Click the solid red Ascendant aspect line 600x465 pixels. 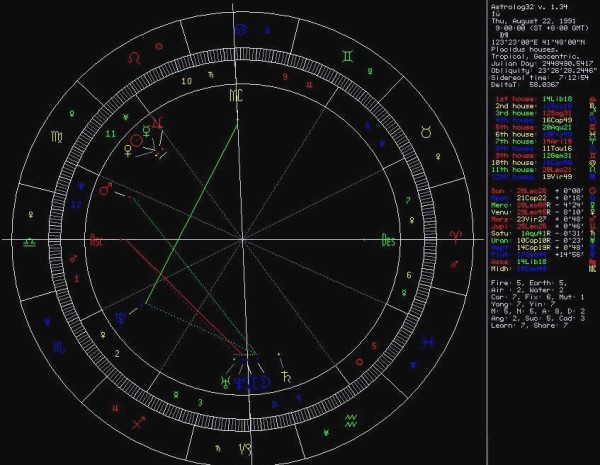pos(182,297)
